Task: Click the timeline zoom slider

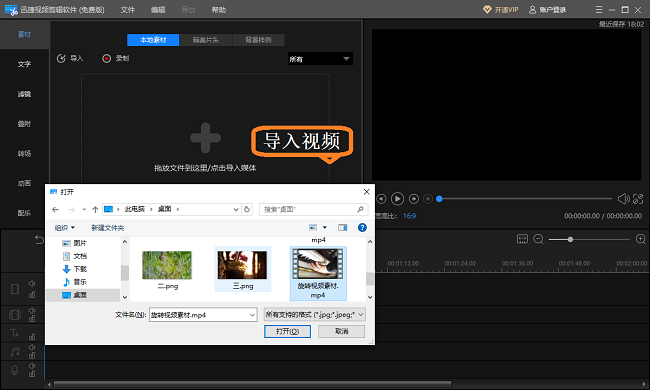Action: click(589, 239)
